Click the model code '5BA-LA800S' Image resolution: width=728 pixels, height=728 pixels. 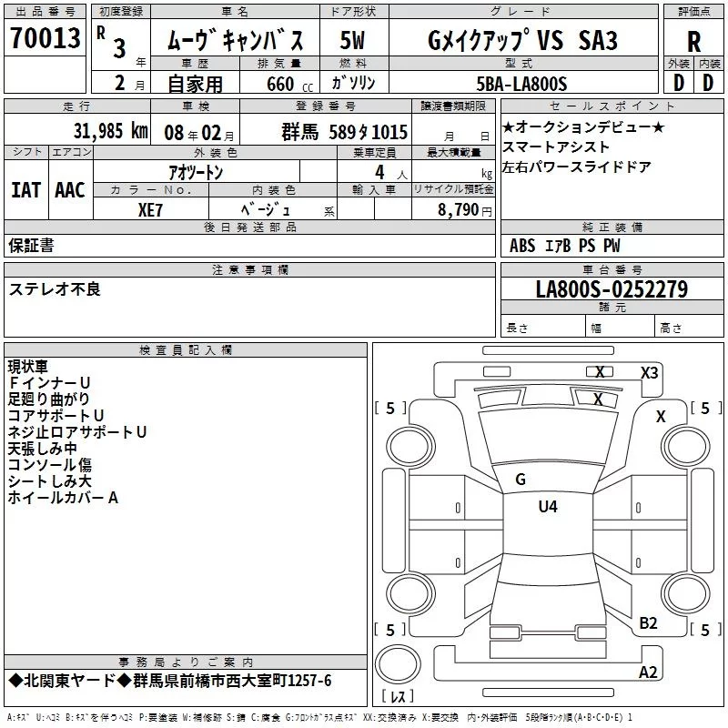click(521, 84)
